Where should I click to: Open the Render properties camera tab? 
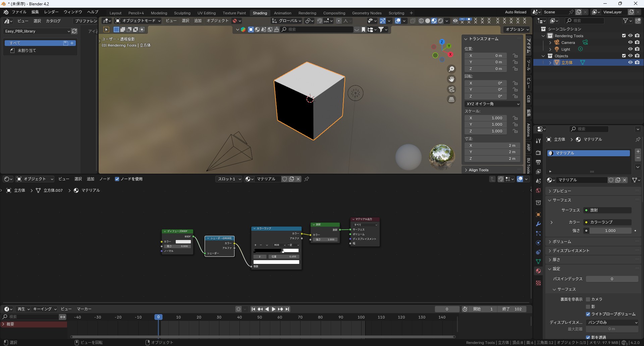(x=538, y=153)
